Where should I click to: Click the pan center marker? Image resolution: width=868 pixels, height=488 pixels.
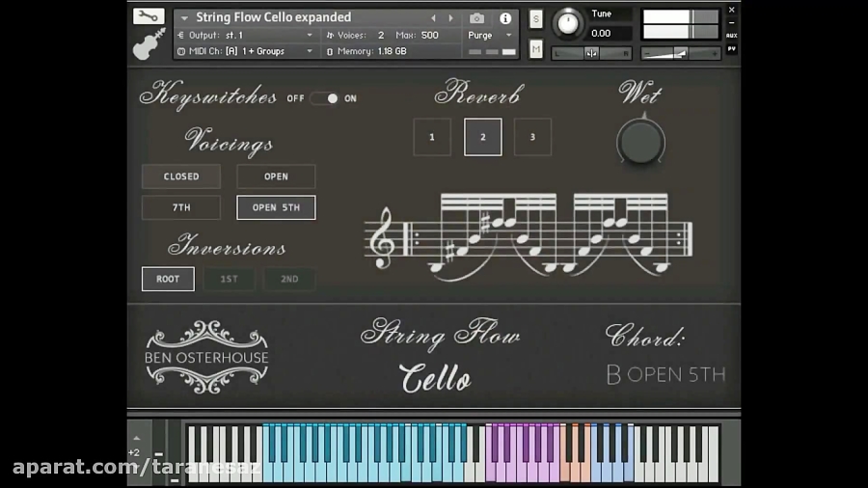591,53
